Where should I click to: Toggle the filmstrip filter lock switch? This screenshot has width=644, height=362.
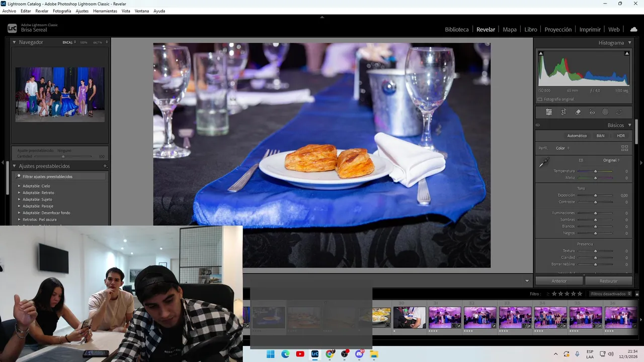637,294
